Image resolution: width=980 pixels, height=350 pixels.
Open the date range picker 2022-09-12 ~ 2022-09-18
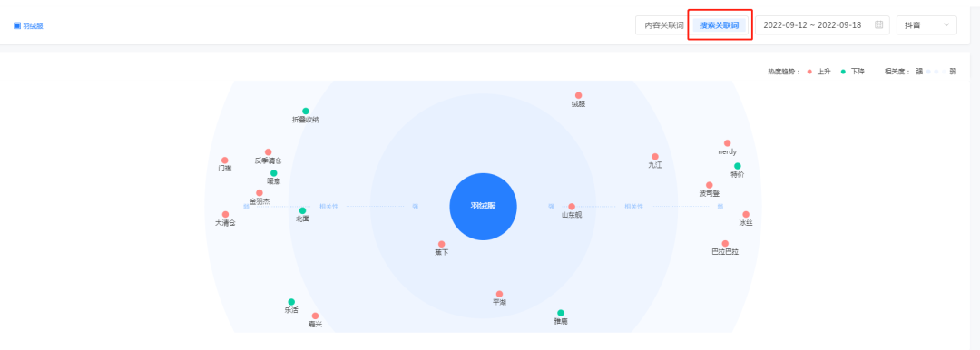point(822,25)
